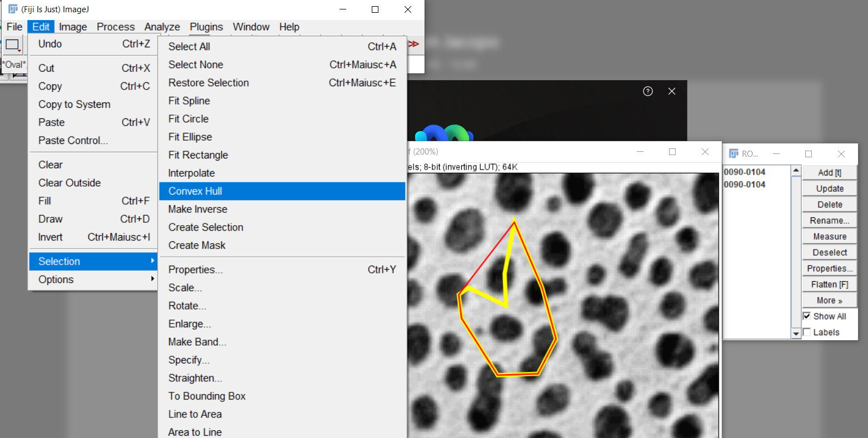The width and height of the screenshot is (868, 438).
Task: Select the first 0090-0104 ROI entry
Action: (745, 172)
